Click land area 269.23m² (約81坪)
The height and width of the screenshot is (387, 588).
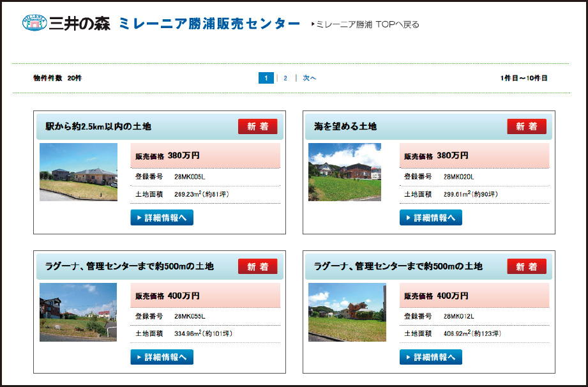pos(202,194)
